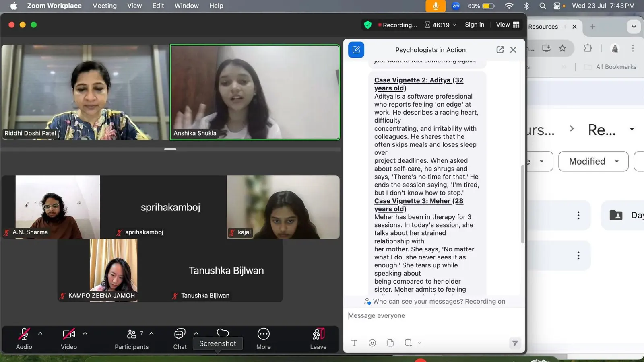This screenshot has width=644, height=362.
Task: Expand audio options arrow
Action: tap(40, 333)
